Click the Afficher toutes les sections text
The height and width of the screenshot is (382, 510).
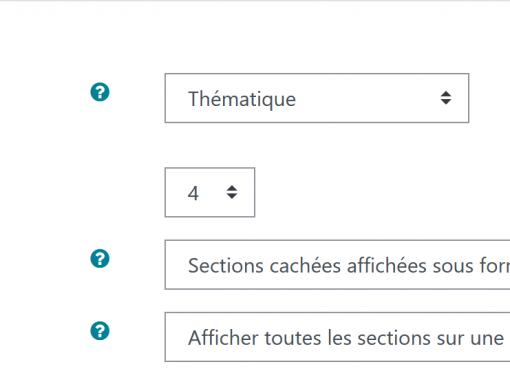[x=346, y=338]
